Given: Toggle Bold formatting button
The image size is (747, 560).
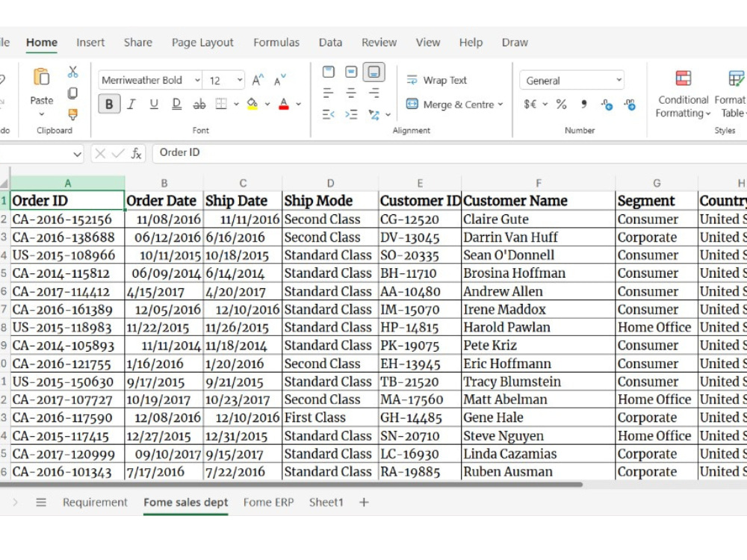Looking at the screenshot, I should click(109, 104).
